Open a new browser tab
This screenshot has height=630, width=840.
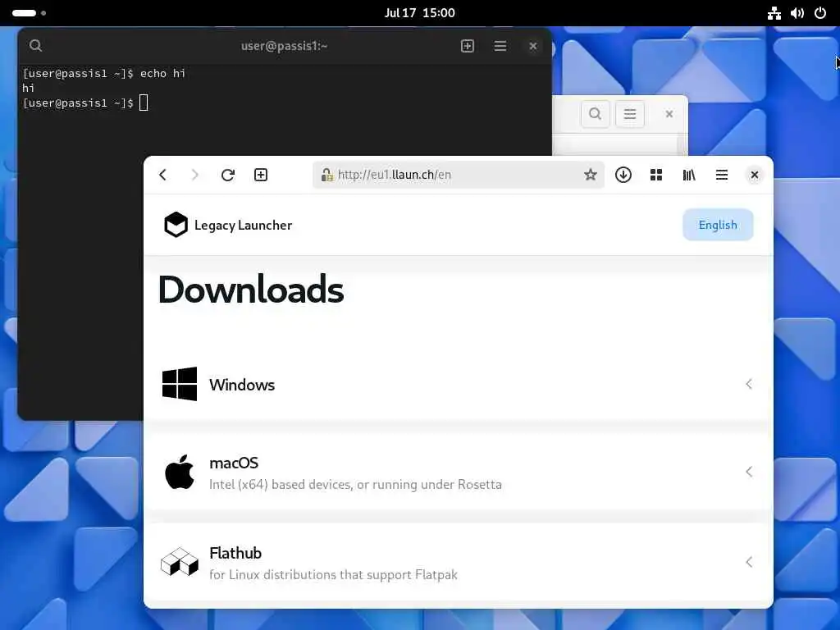[261, 175]
